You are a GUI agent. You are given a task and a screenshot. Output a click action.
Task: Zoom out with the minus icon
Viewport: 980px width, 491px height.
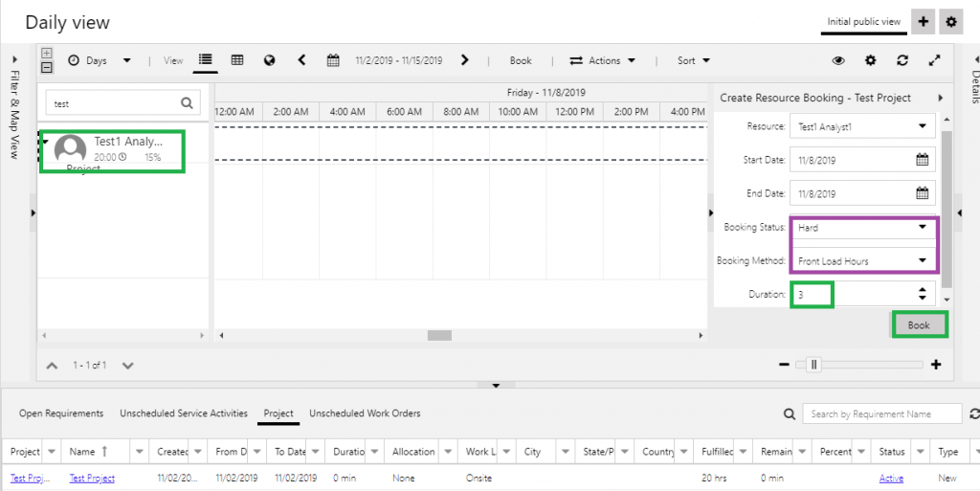[x=785, y=365]
